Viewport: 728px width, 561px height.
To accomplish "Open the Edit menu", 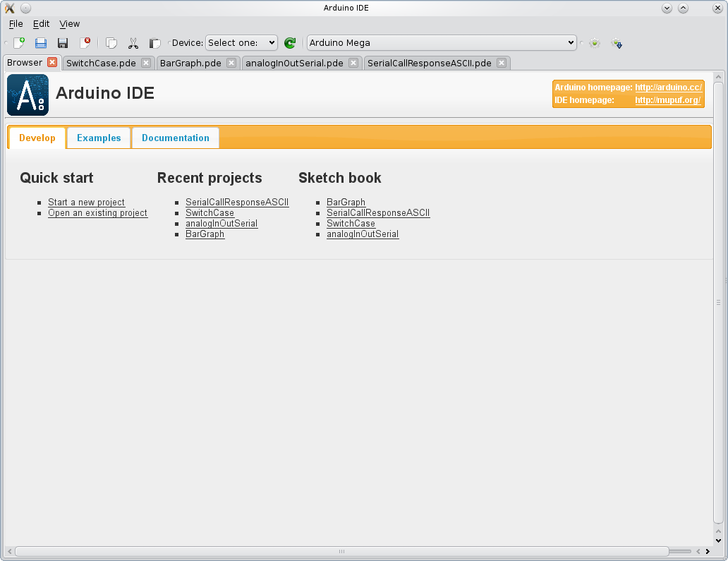I will pyautogui.click(x=41, y=24).
